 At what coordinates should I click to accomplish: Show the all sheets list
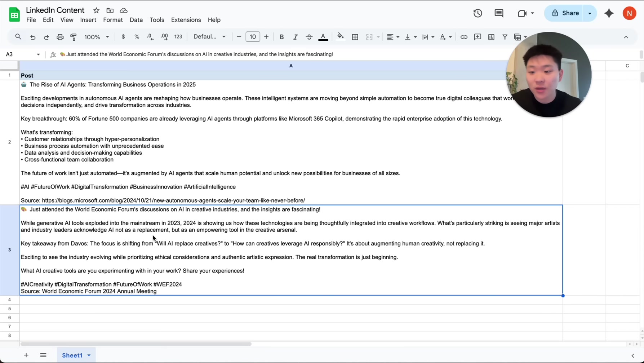(x=43, y=355)
